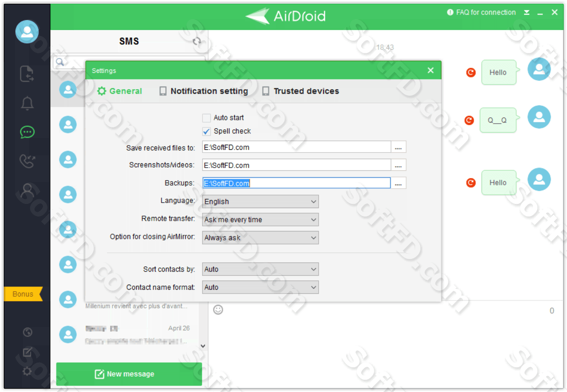Refresh the SMS list
567x392 pixels.
197,42
